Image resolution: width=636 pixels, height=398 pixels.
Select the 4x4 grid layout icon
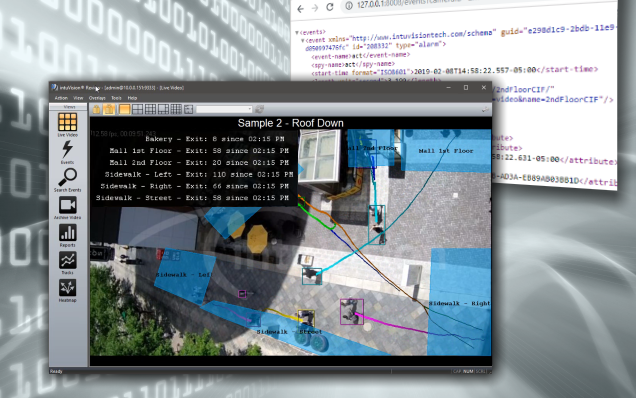click(x=176, y=109)
